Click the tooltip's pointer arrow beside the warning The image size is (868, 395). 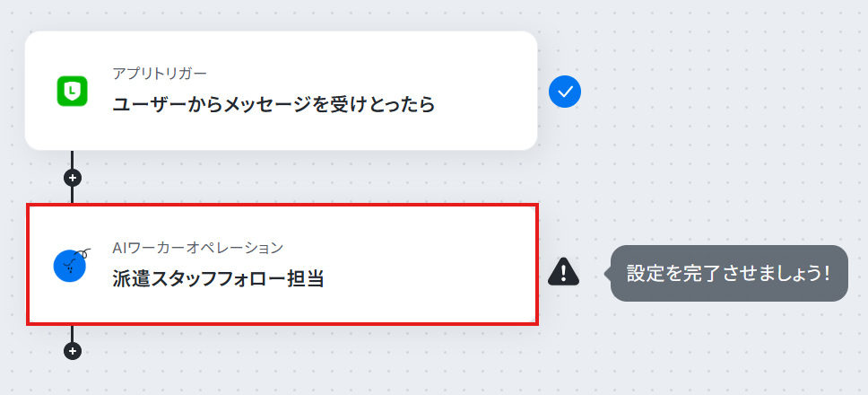[x=608, y=273]
